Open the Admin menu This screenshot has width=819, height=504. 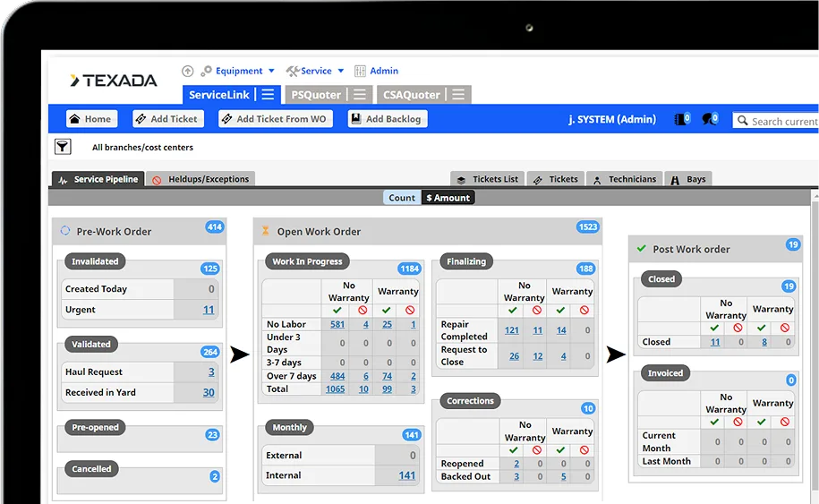coord(376,71)
